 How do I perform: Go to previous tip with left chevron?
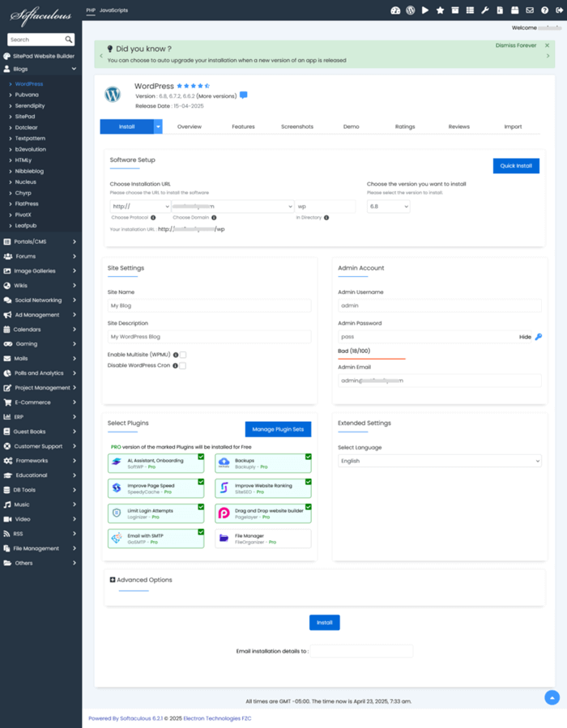point(100,56)
